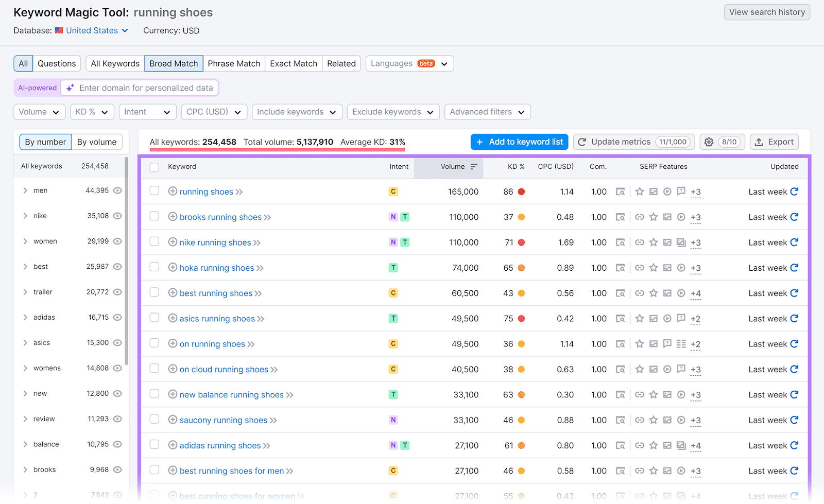Click the red KD indicator for running shoes
Screen dimensions: 824x504
coord(521,192)
